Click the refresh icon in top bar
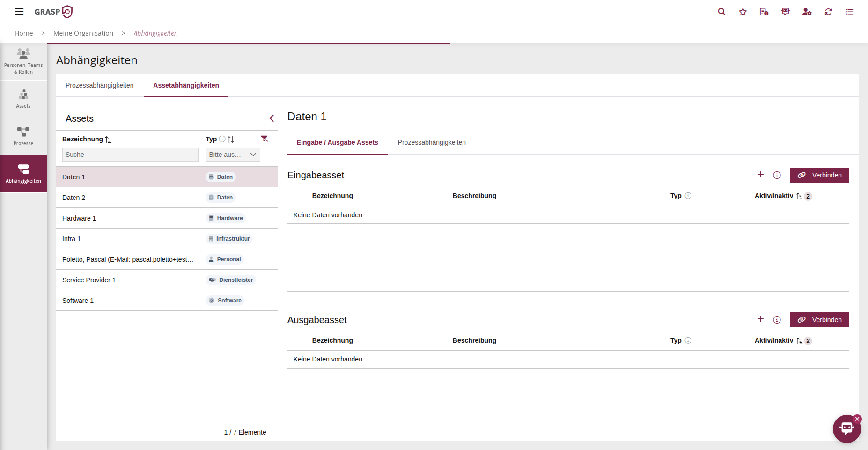868x450 pixels. 828,12
